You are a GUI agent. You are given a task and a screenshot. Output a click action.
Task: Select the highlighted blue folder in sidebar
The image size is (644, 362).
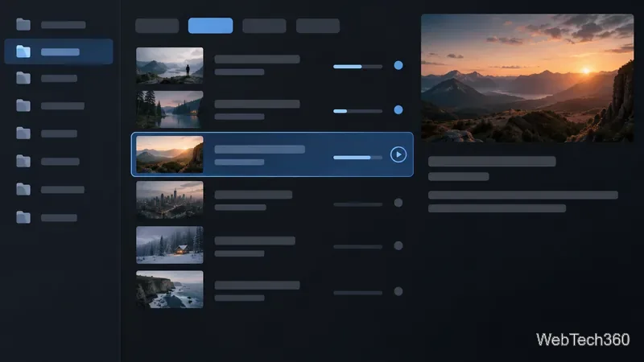point(58,51)
